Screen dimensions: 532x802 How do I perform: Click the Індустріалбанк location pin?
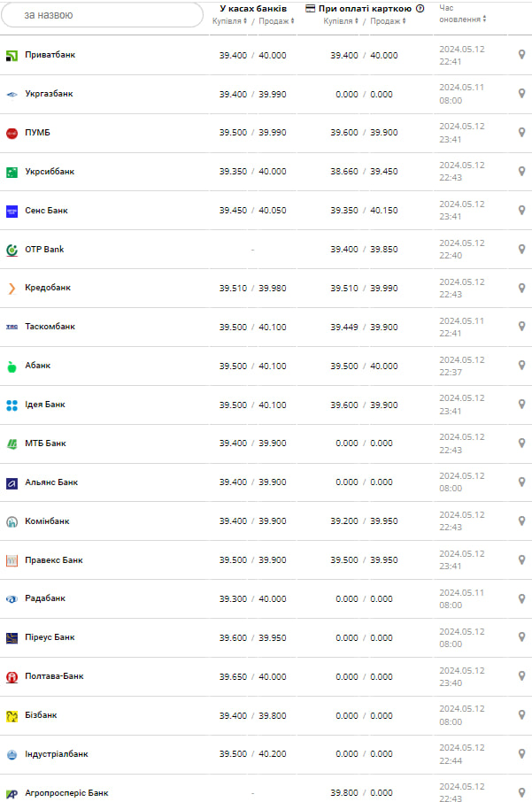tap(521, 754)
